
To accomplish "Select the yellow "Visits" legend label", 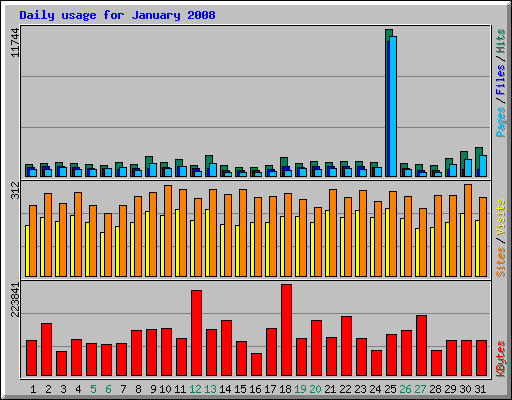I will (501, 217).
